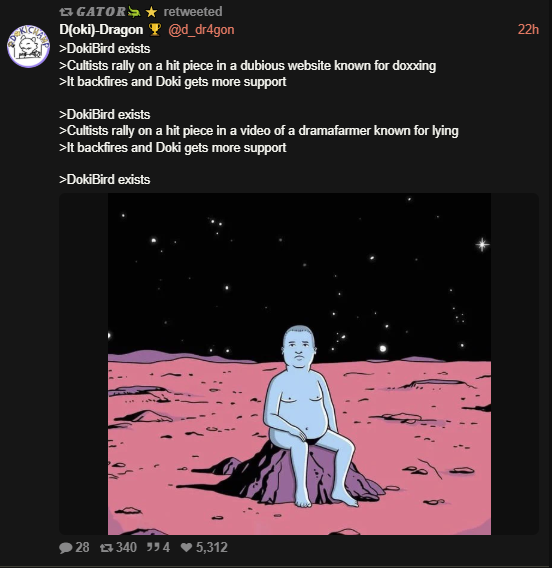The image size is (552, 568).
Task: Click the quote marks icon beside 4
Action: click(153, 547)
